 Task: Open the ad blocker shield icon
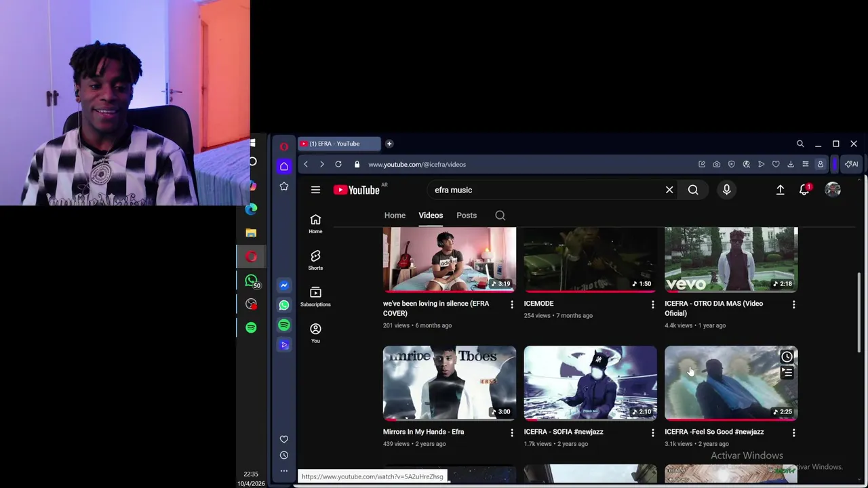[x=731, y=164]
